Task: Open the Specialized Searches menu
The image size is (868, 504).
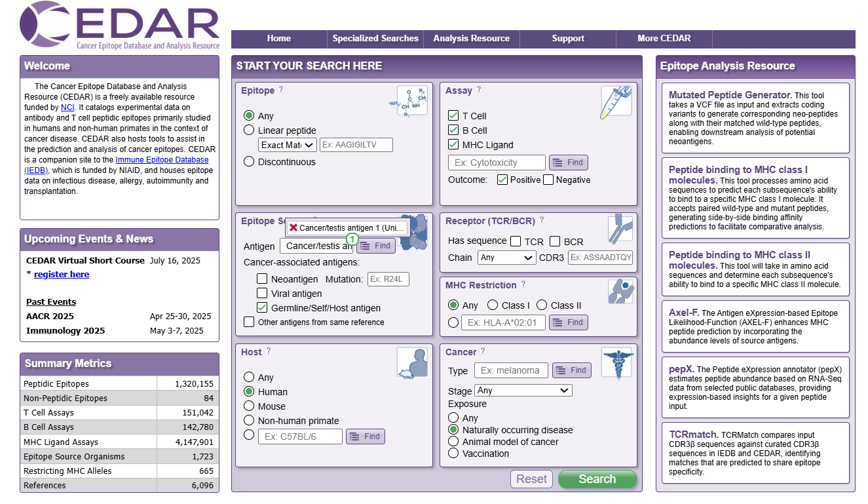Action: coord(375,39)
